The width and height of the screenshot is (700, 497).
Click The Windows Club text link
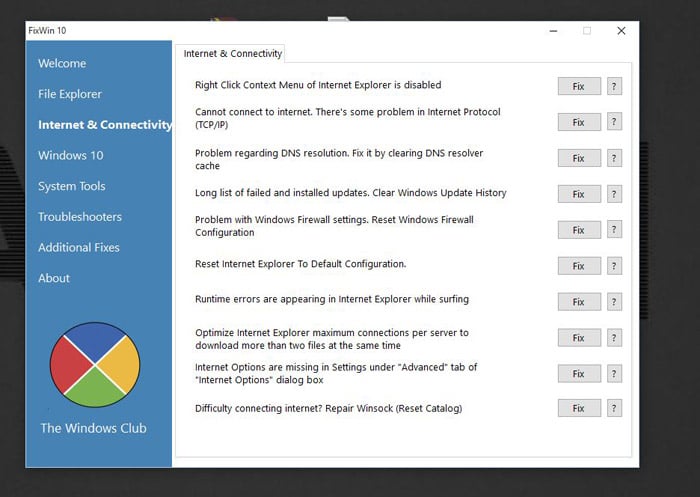(x=93, y=428)
